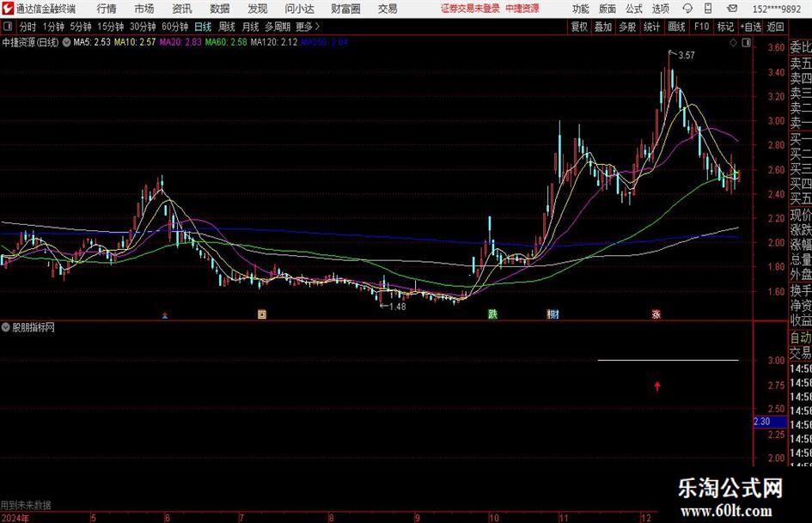
Task: Click the MA5: 2.53 label
Action: point(92,42)
